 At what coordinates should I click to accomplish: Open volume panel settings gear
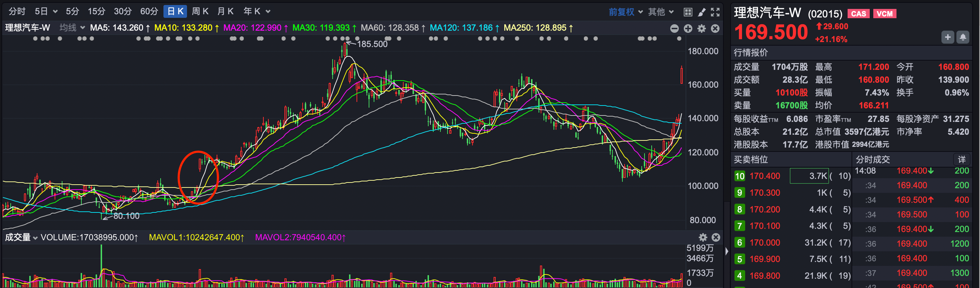coord(703,237)
